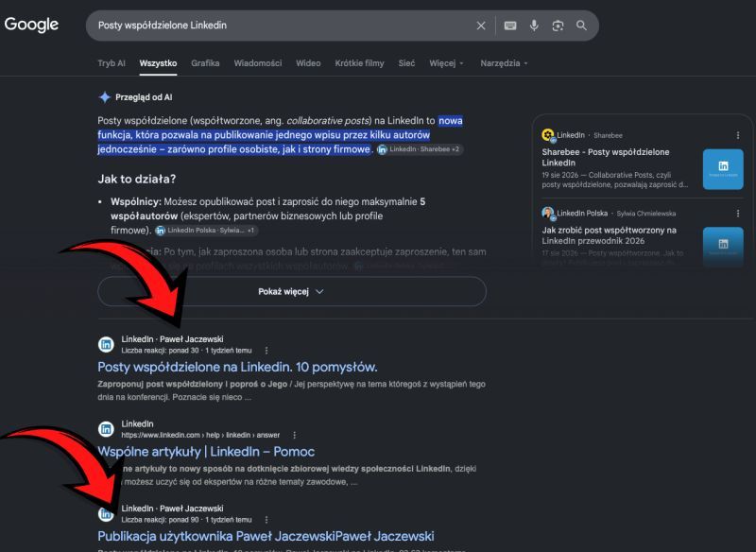Expand AI overview with Pokaż więcej
Image resolution: width=756 pixels, height=552 pixels.
pos(292,291)
